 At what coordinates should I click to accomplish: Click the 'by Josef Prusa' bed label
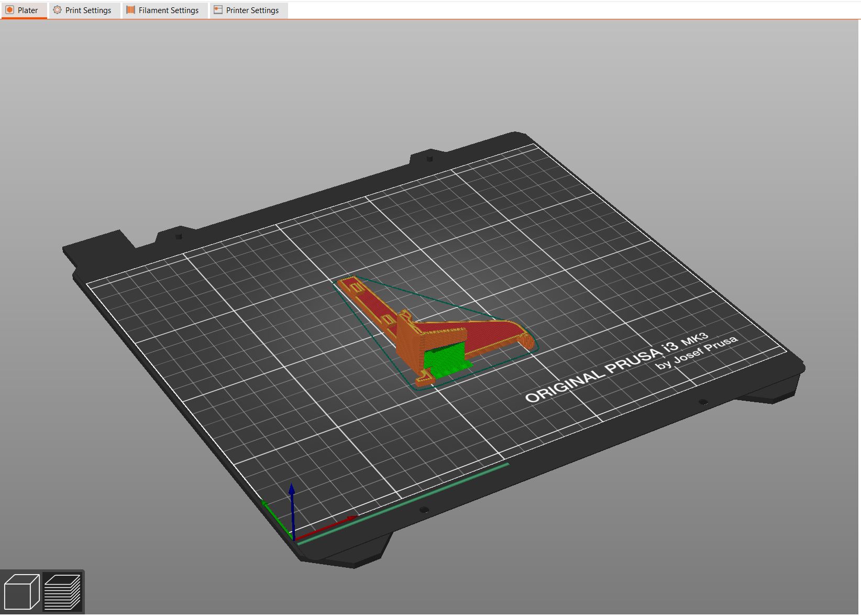[697, 353]
